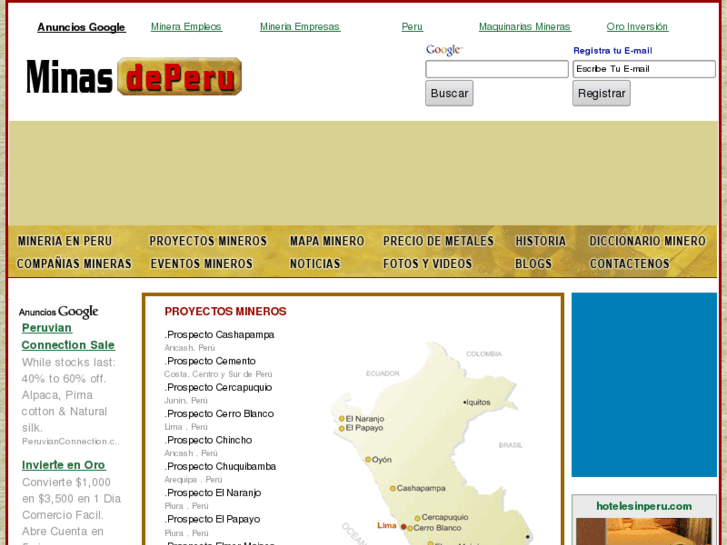Go to Noticias section
Viewport: 727px width, 545px height.
[315, 264]
